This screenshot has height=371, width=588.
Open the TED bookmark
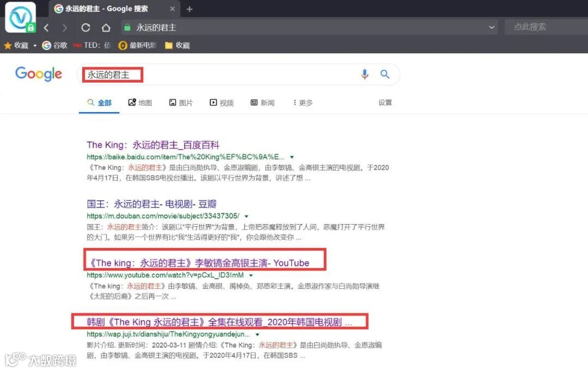click(x=92, y=45)
